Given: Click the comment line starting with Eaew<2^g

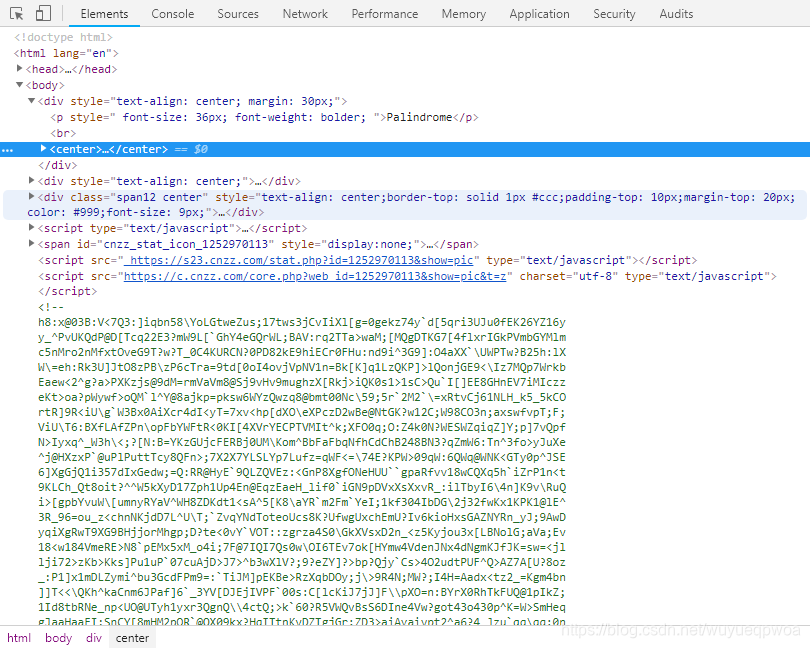Looking at the screenshot, I should coord(302,382).
